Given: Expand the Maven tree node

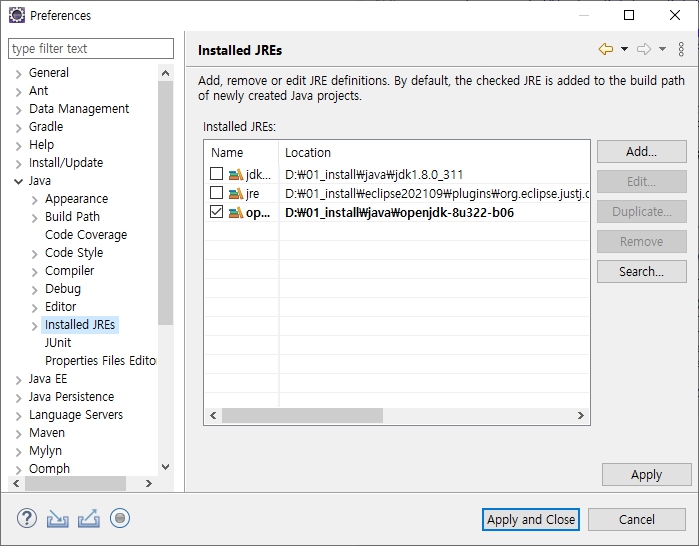Looking at the screenshot, I should pyautogui.click(x=18, y=434).
